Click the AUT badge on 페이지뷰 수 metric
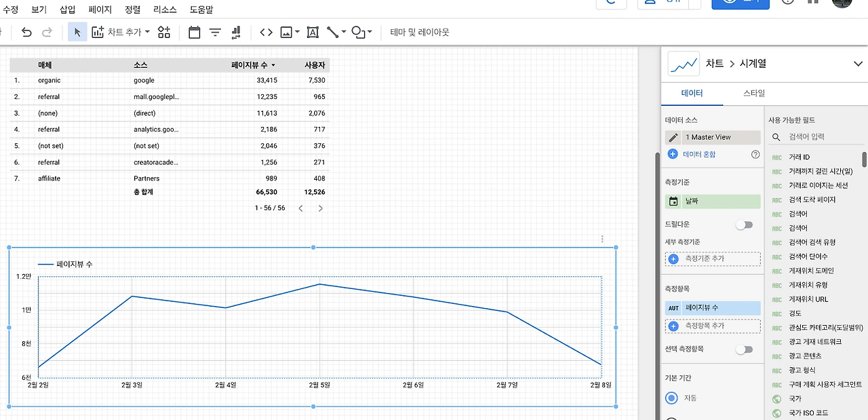This screenshot has height=420, width=868. pyautogui.click(x=673, y=308)
